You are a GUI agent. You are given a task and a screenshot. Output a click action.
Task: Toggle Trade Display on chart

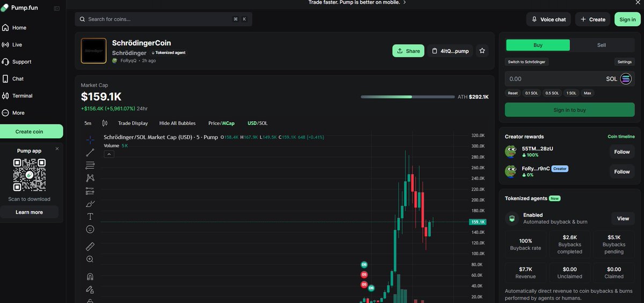(133, 123)
